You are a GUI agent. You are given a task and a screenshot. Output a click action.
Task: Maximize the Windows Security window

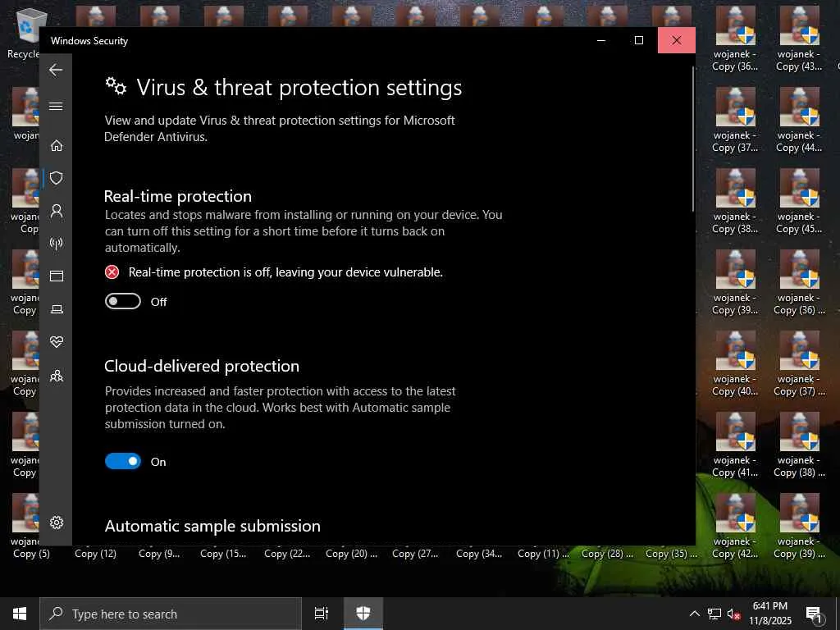pos(638,40)
